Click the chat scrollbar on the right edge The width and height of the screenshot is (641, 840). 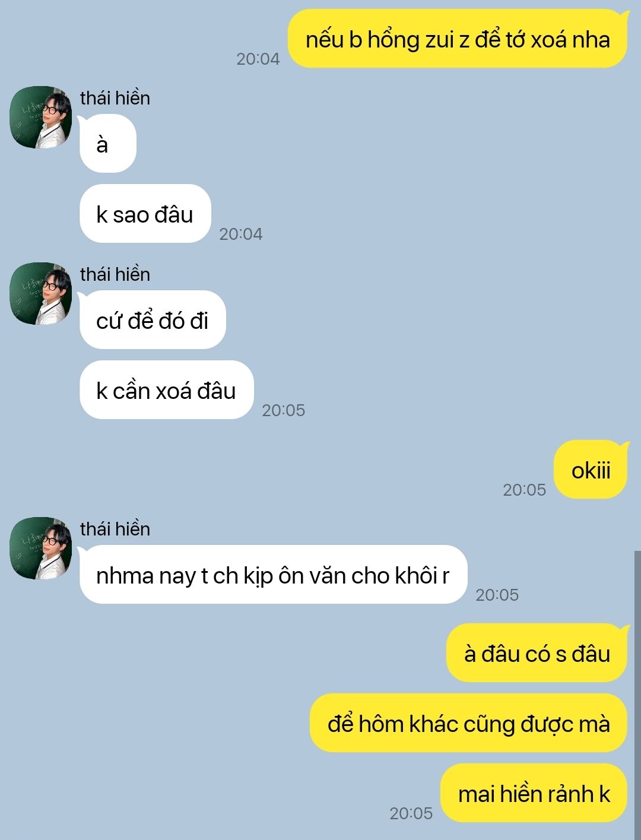click(637, 695)
